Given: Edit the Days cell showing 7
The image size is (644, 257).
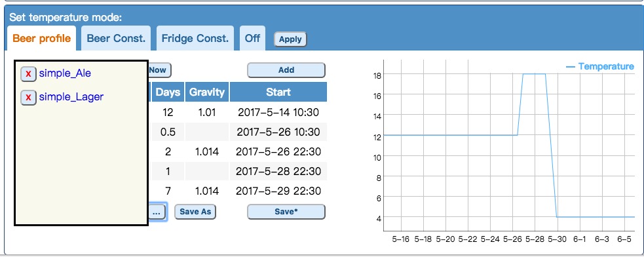Looking at the screenshot, I should [168, 191].
